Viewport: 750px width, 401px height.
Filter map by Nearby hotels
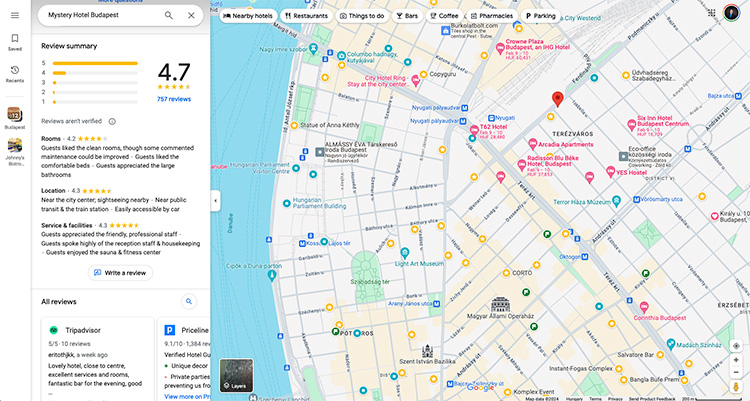(248, 16)
